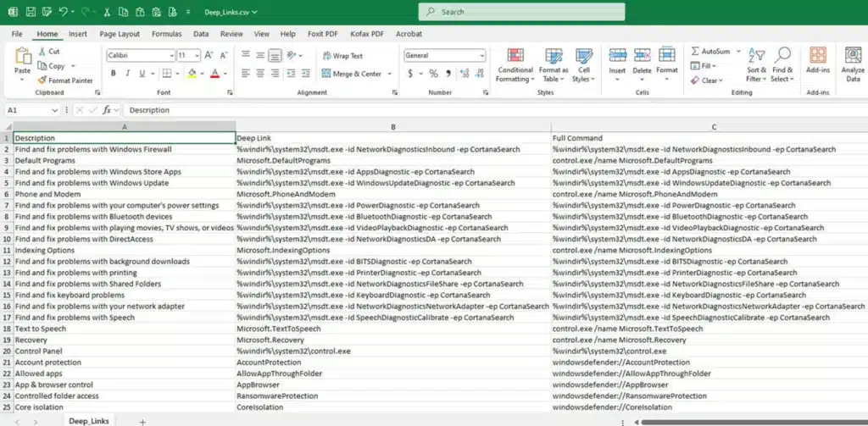Viewport: 868px width, 426px height.
Task: Open Format as Table gallery
Action: tap(554, 66)
